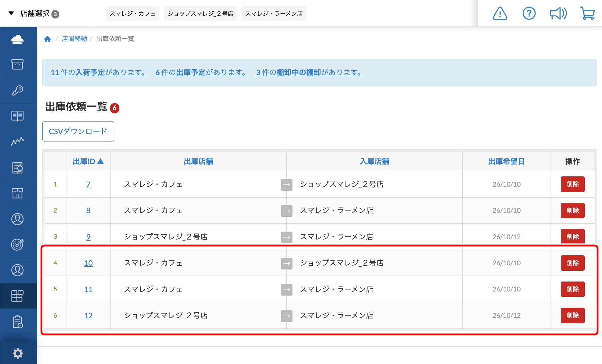
Task: Select the スマレジ・ラーメン店 store tag
Action: 274,14
